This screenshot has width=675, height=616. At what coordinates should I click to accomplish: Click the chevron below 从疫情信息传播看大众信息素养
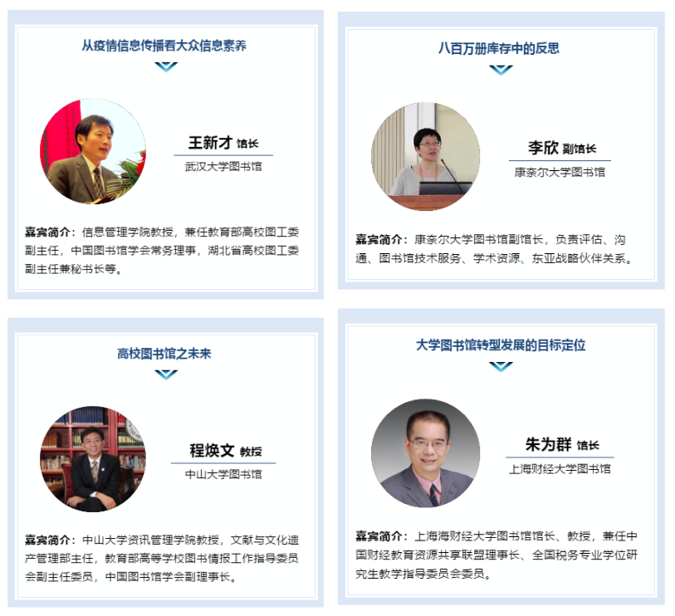pos(166,66)
